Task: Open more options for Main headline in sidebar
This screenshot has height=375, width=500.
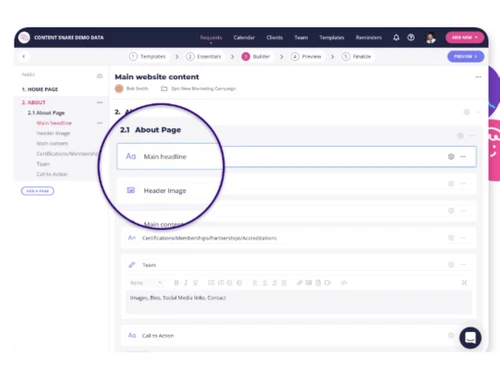Action: tap(100, 123)
